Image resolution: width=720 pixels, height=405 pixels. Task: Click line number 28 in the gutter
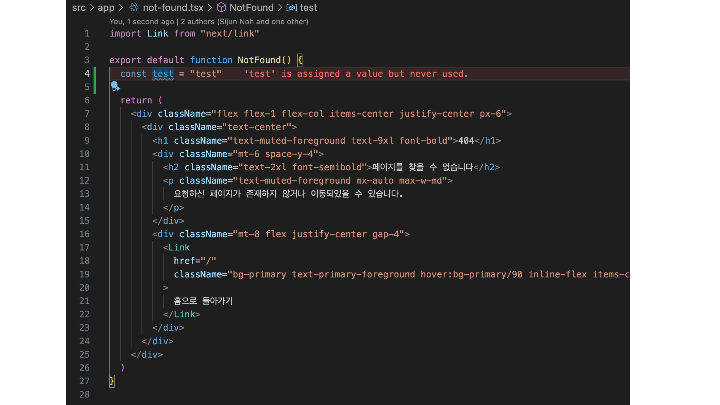(x=84, y=394)
